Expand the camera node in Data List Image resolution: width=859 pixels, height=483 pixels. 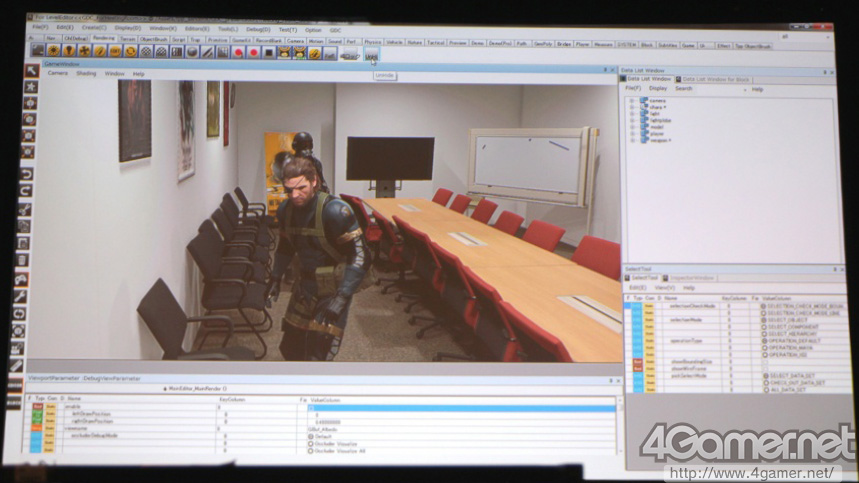632,101
